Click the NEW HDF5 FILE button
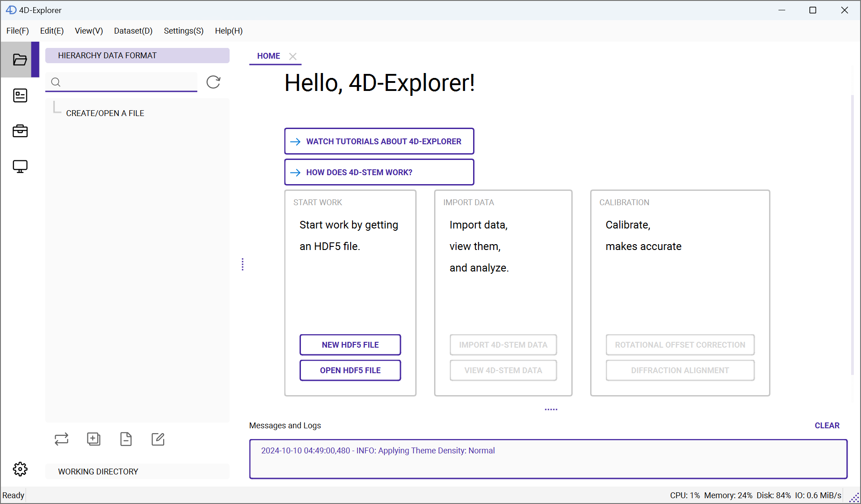This screenshot has width=861, height=504. (x=350, y=345)
